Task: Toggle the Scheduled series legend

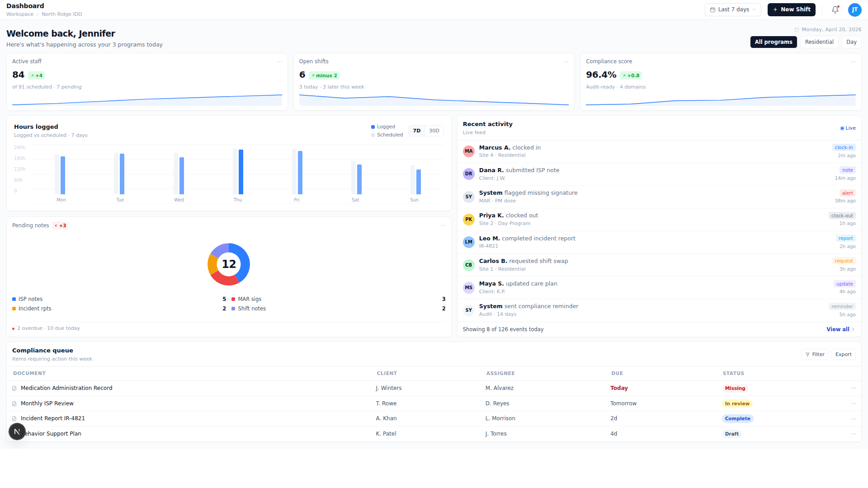Action: coord(387,135)
